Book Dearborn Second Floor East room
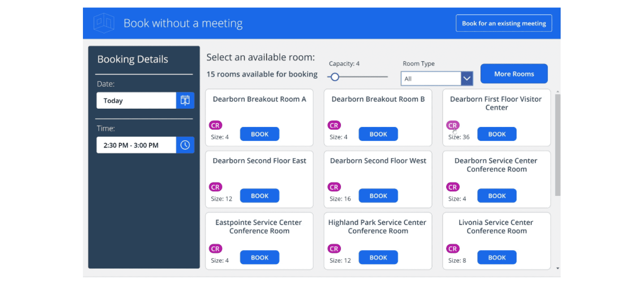Viewport: 644px width, 285px height. 260,196
